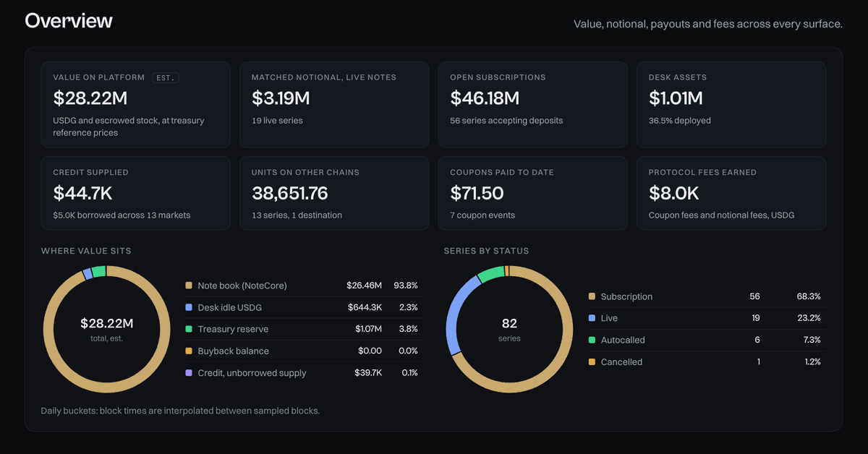Click the tan Subscription status legend swatch
Screen dimensions: 868x454
click(x=592, y=296)
